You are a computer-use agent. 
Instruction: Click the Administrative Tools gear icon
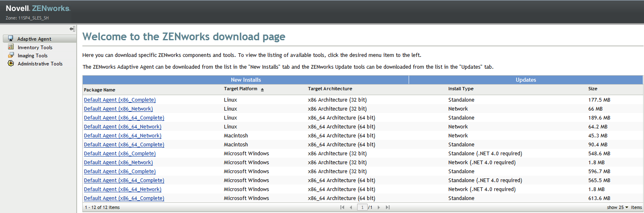pos(11,63)
